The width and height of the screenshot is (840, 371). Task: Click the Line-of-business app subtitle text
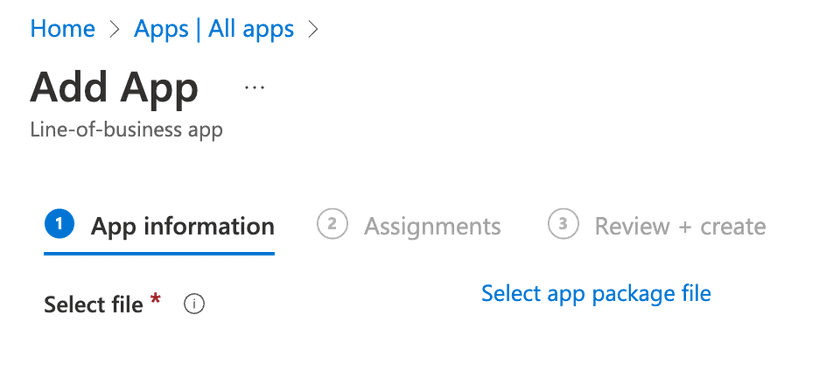[x=126, y=130]
